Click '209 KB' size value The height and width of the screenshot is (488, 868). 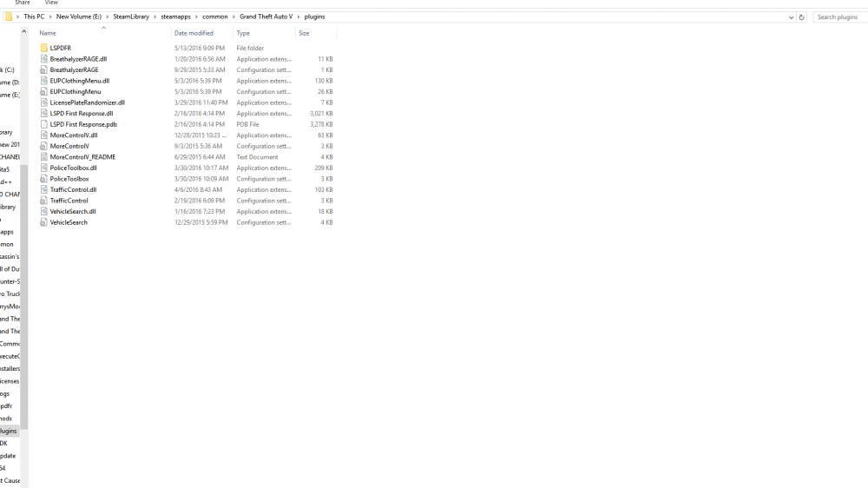323,168
